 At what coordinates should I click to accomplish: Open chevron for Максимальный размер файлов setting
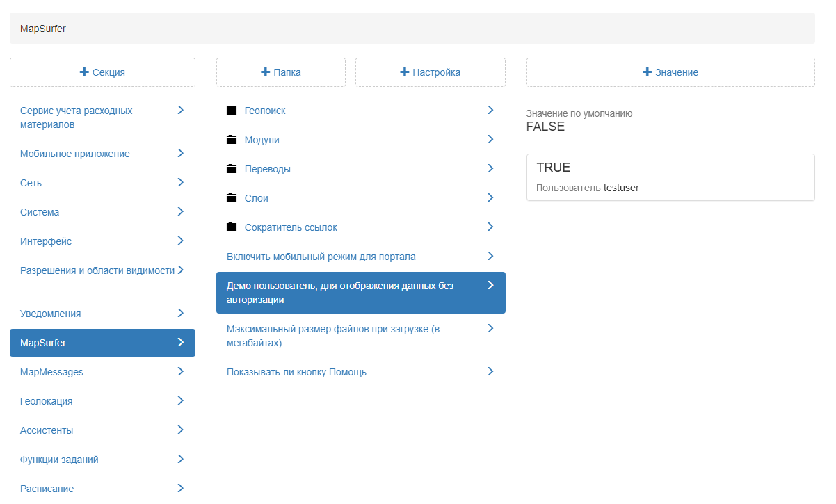pyautogui.click(x=490, y=328)
